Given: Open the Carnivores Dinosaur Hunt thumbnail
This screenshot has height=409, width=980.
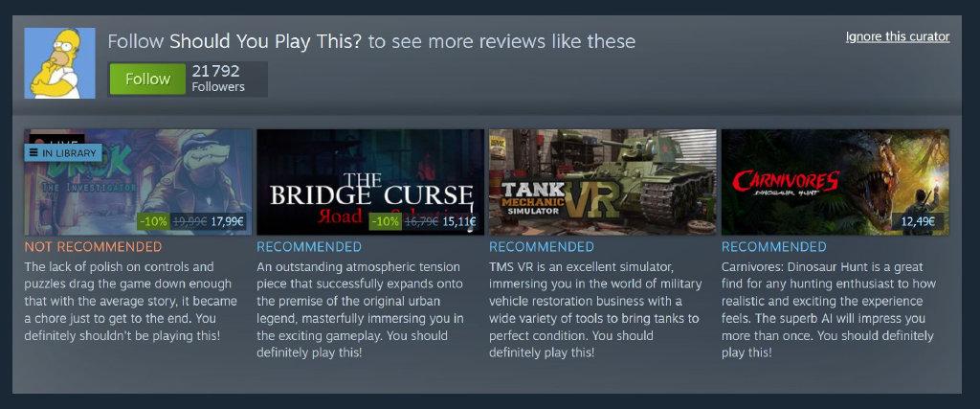Looking at the screenshot, I should (x=835, y=182).
